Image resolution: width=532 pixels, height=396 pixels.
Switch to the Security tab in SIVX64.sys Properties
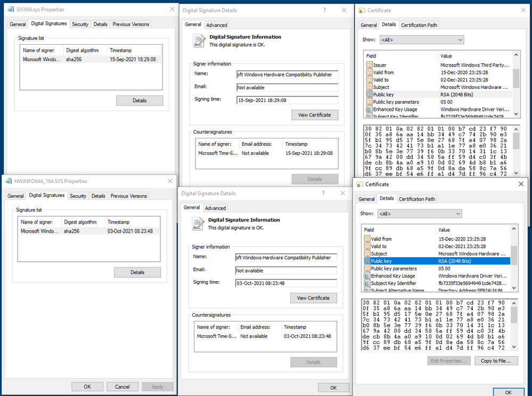click(x=80, y=24)
